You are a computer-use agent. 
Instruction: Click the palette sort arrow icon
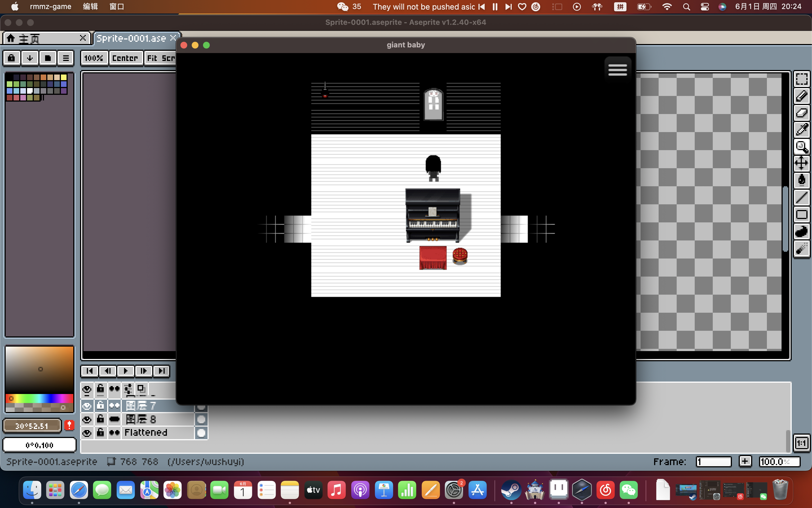pos(30,58)
